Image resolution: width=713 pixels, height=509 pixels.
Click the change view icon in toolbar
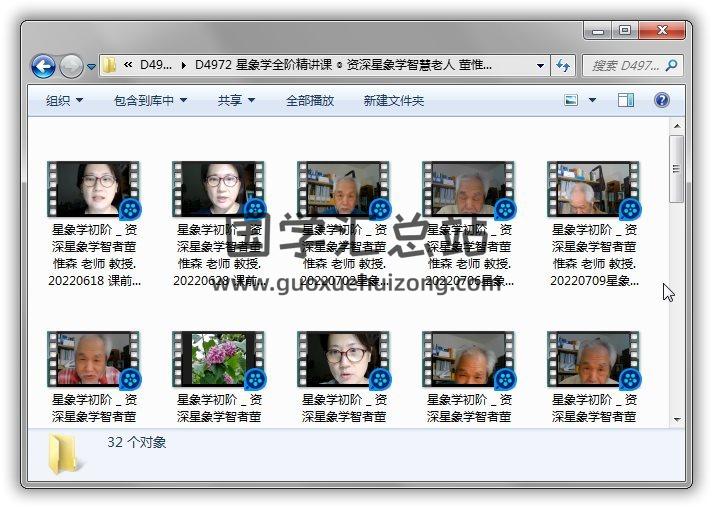(x=571, y=100)
